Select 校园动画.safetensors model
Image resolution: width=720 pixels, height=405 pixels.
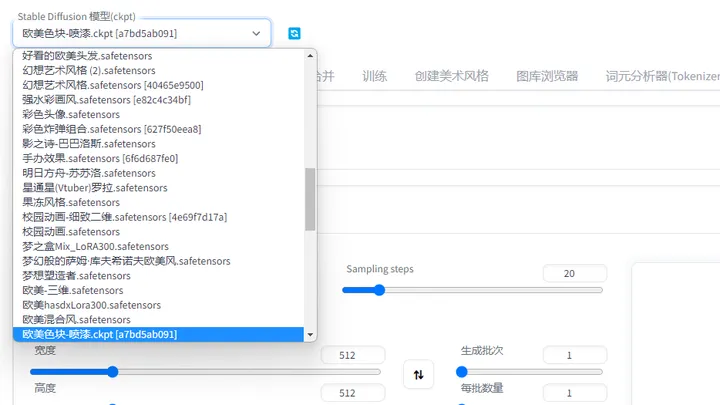click(x=158, y=232)
